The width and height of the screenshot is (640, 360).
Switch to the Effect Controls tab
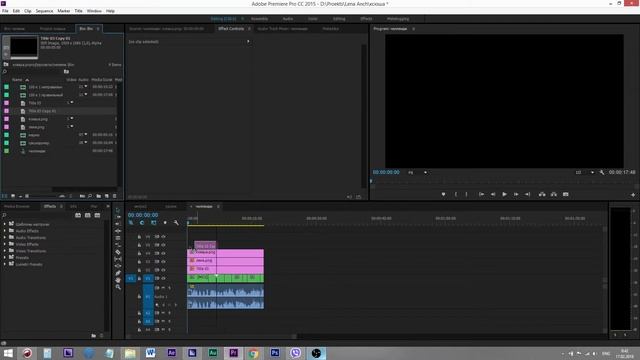tap(231, 29)
